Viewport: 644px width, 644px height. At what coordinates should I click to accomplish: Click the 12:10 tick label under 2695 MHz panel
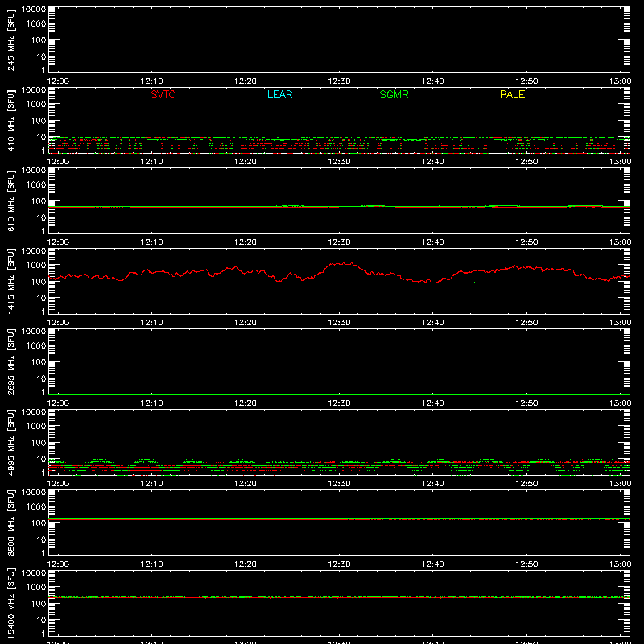pos(152,403)
